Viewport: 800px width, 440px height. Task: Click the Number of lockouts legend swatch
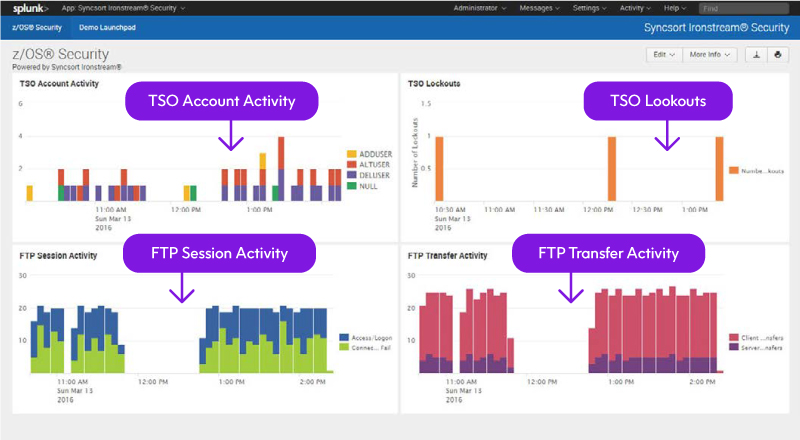pyautogui.click(x=734, y=170)
